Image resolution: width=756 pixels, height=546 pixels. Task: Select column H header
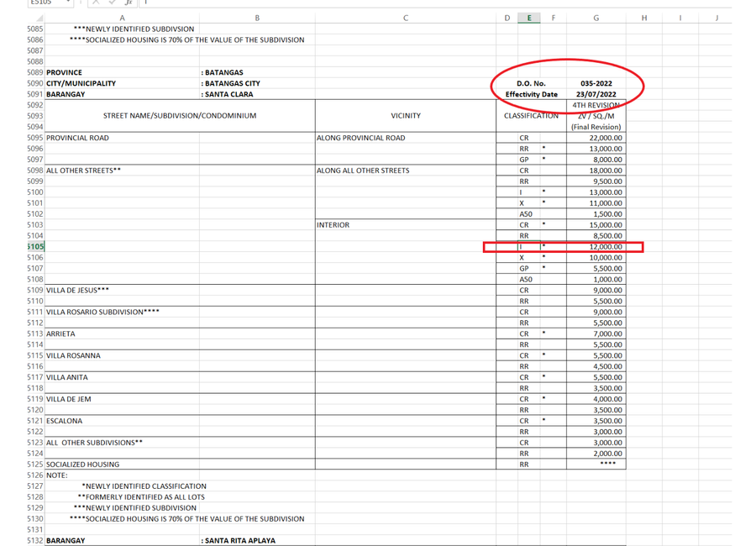coord(643,18)
